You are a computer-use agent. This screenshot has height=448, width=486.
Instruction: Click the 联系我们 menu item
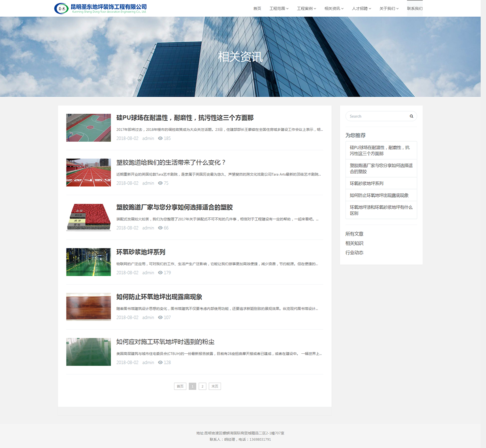(415, 8)
